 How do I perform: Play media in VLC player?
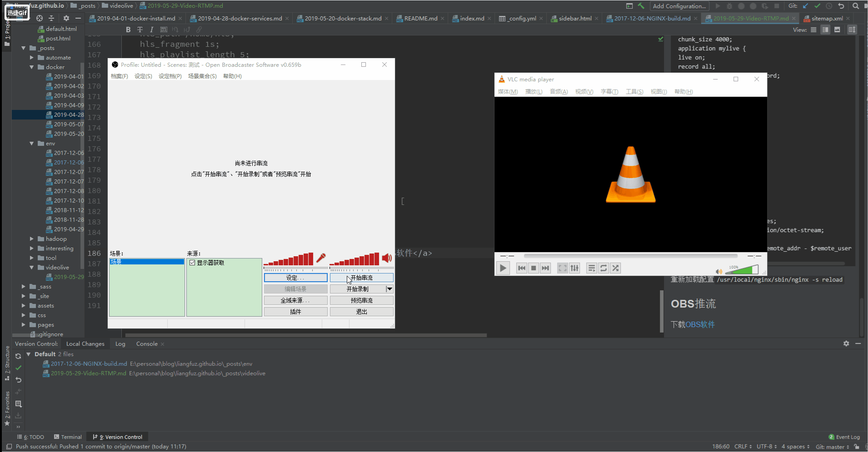pyautogui.click(x=503, y=268)
